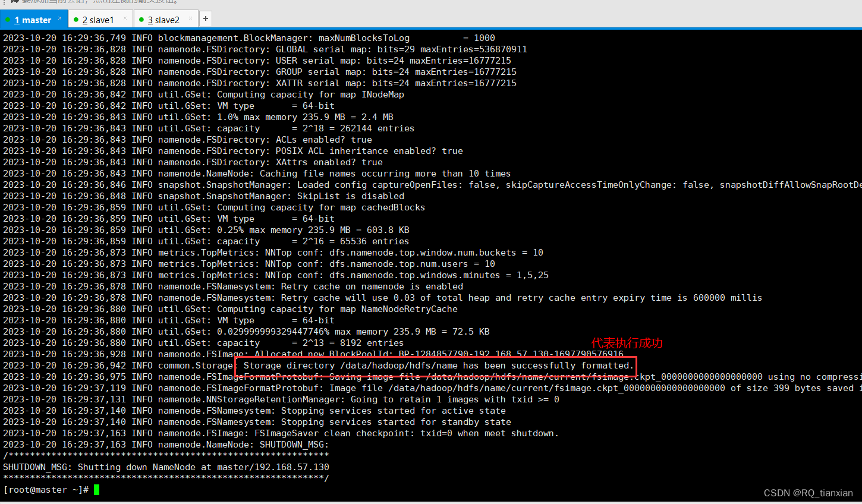Click the 'ACLs enabled? true' log line

187,140
